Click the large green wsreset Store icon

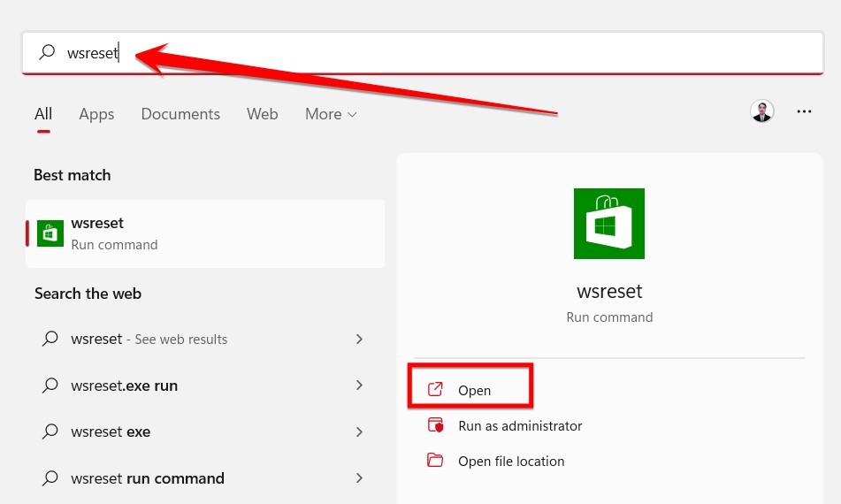tap(608, 224)
